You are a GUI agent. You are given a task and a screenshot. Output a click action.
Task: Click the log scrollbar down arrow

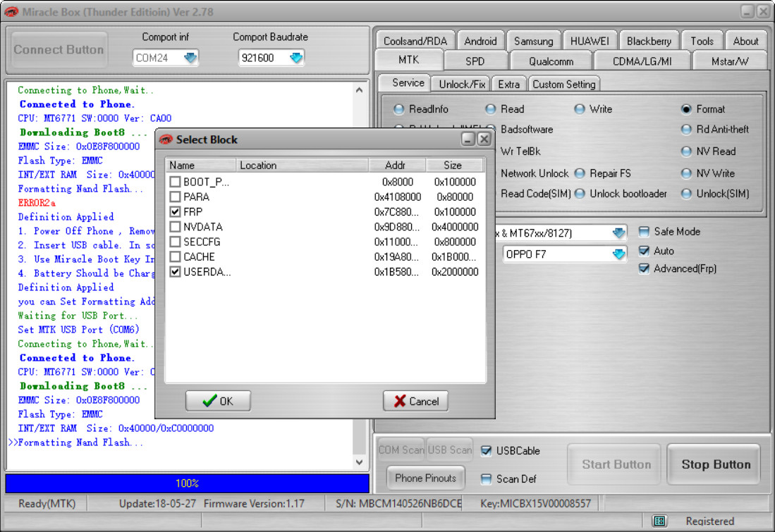click(x=360, y=462)
